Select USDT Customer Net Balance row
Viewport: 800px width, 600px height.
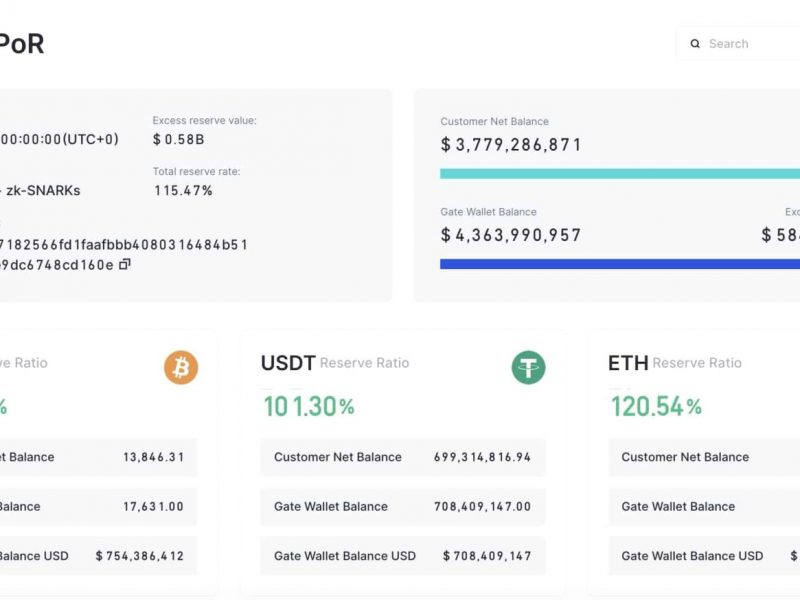403,457
